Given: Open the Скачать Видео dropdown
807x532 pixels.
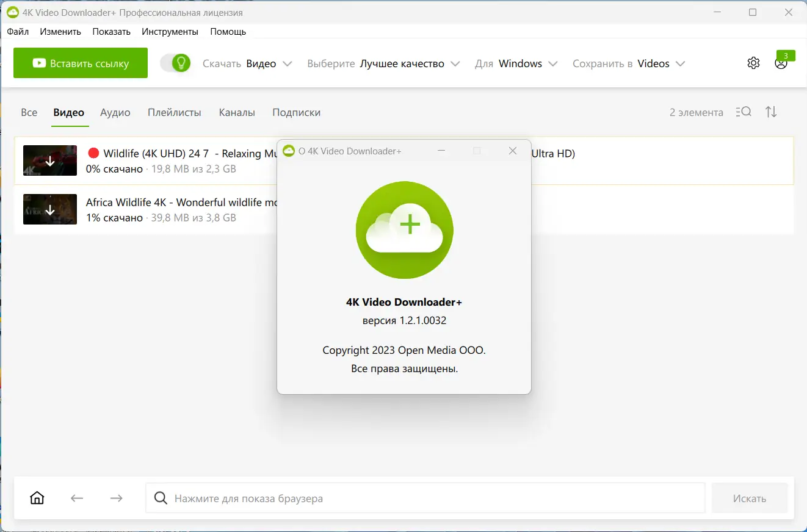Looking at the screenshot, I should (248, 63).
